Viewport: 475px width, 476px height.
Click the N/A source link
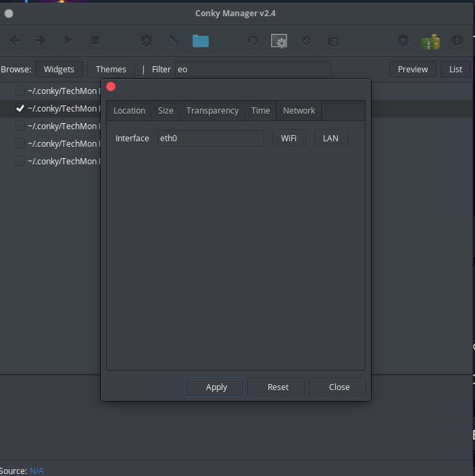point(36,471)
